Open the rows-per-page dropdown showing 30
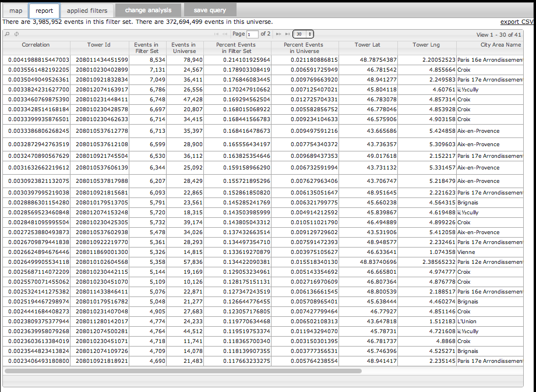Screen dimensions: 536x392 point(303,34)
